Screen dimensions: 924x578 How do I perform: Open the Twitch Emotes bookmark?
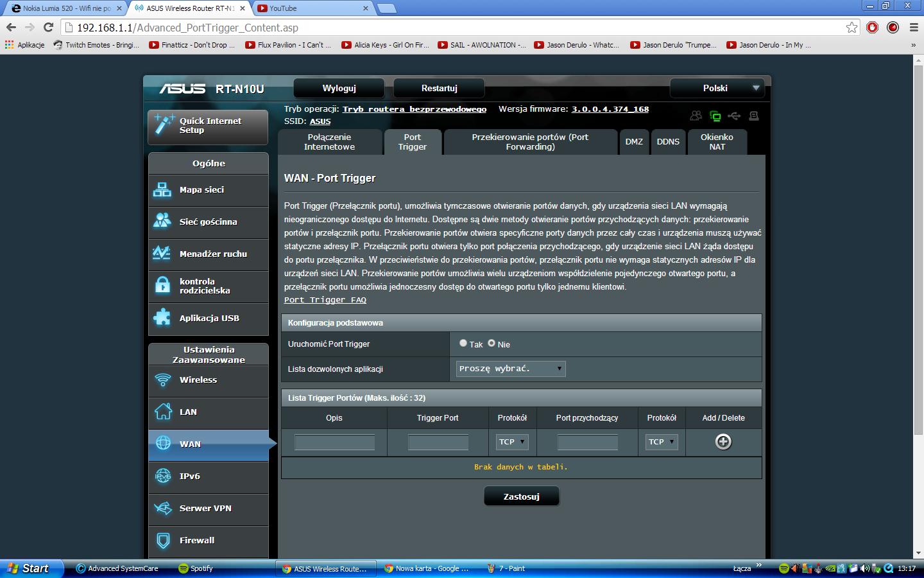pyautogui.click(x=96, y=45)
